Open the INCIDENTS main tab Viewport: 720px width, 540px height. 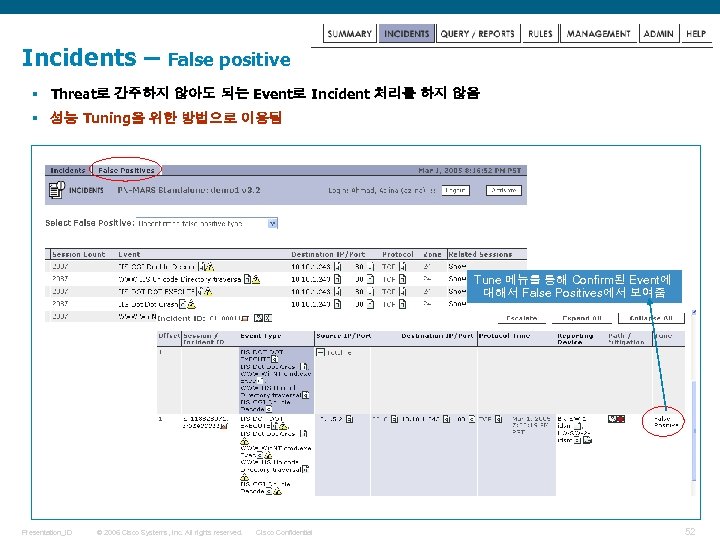pos(407,34)
